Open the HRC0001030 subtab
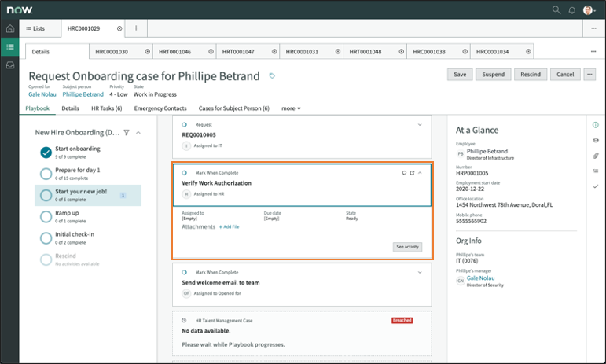 coord(112,51)
